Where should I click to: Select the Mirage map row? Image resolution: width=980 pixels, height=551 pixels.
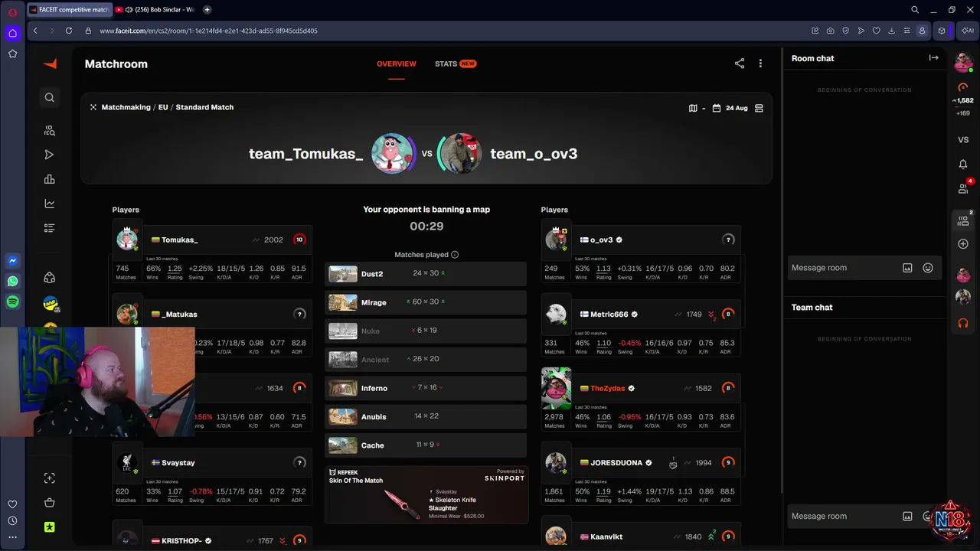426,302
